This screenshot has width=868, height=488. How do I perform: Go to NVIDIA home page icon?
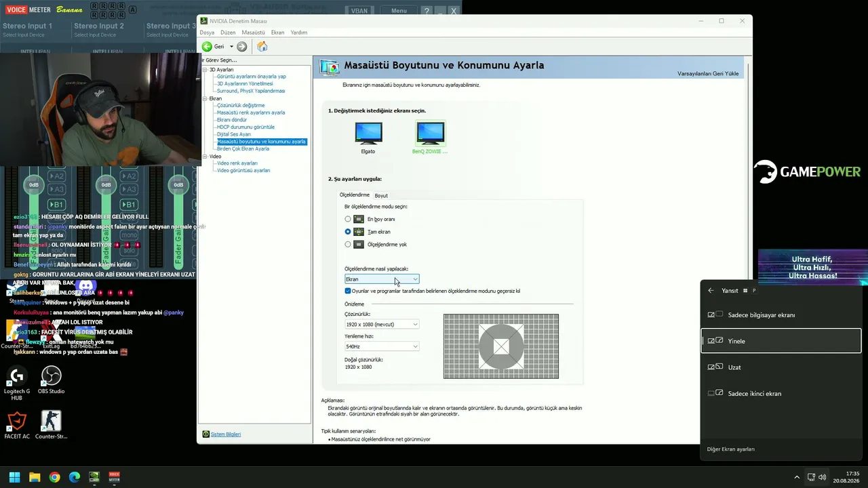pos(262,47)
